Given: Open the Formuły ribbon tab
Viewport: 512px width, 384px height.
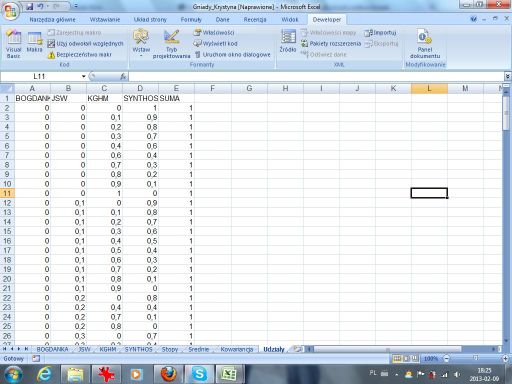Looking at the screenshot, I should coord(191,20).
